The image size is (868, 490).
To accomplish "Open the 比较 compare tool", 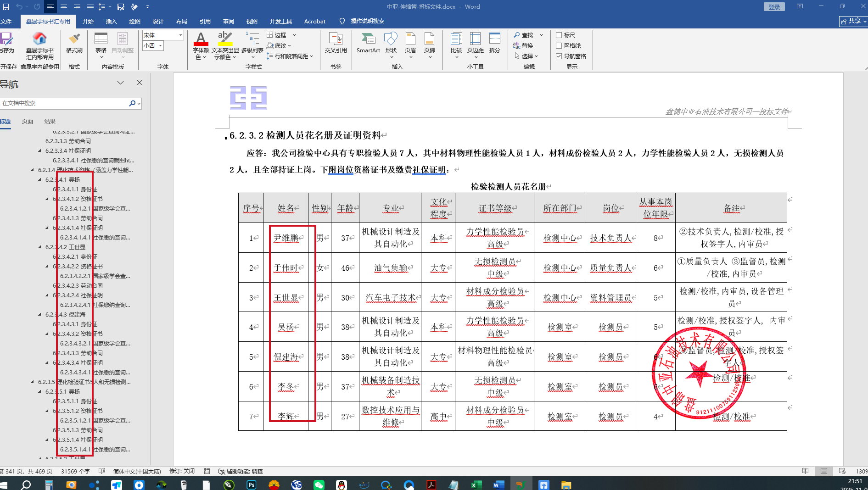I will 456,45.
